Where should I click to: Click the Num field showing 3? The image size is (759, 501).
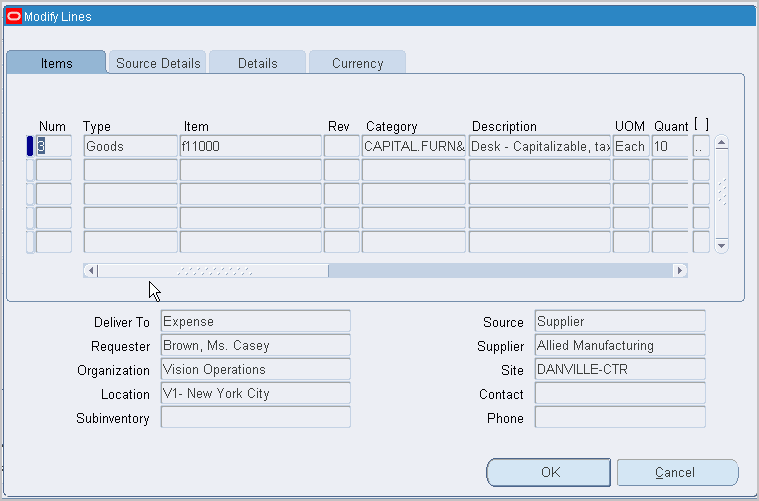[54, 146]
